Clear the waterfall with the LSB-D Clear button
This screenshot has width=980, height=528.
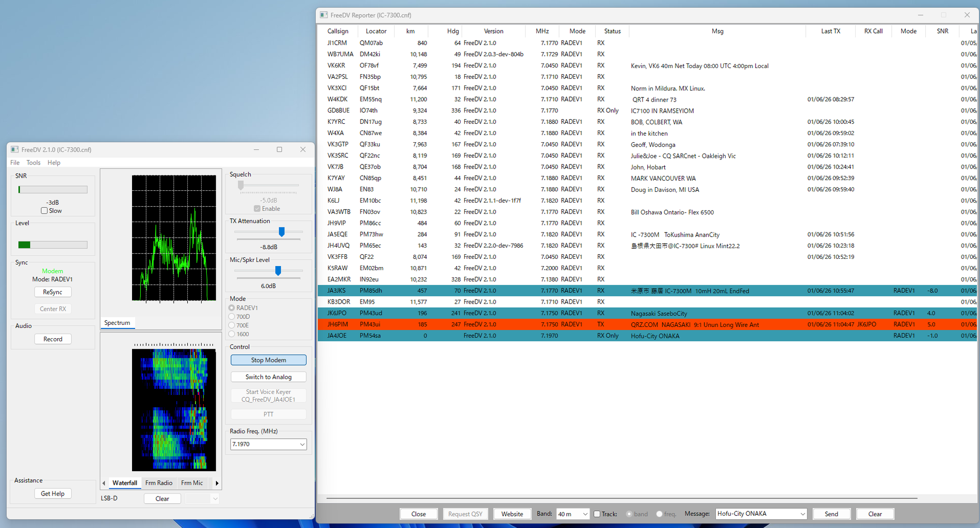tap(162, 499)
